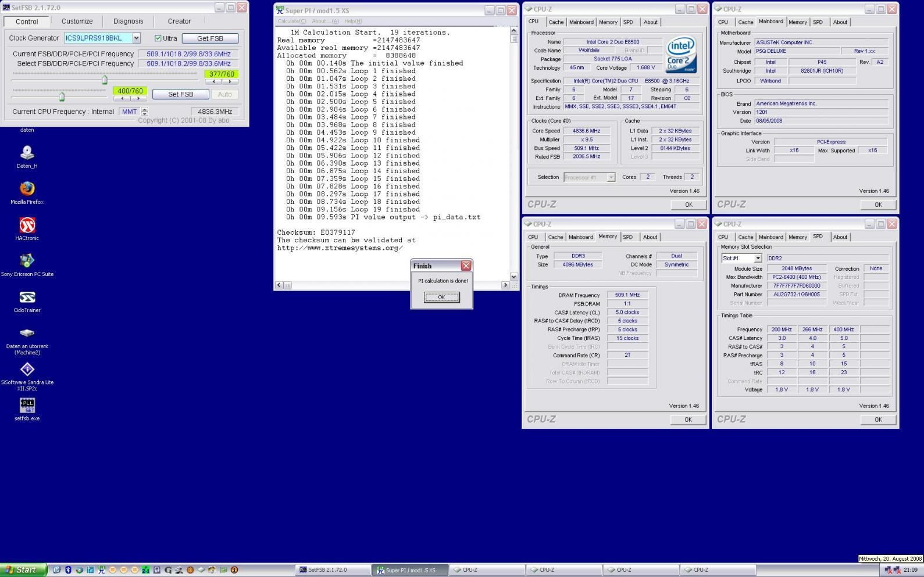Screen dimensions: 924x577
Task: Switch to SetFSB 2.1.72.0 taskbar button
Action: click(333, 570)
